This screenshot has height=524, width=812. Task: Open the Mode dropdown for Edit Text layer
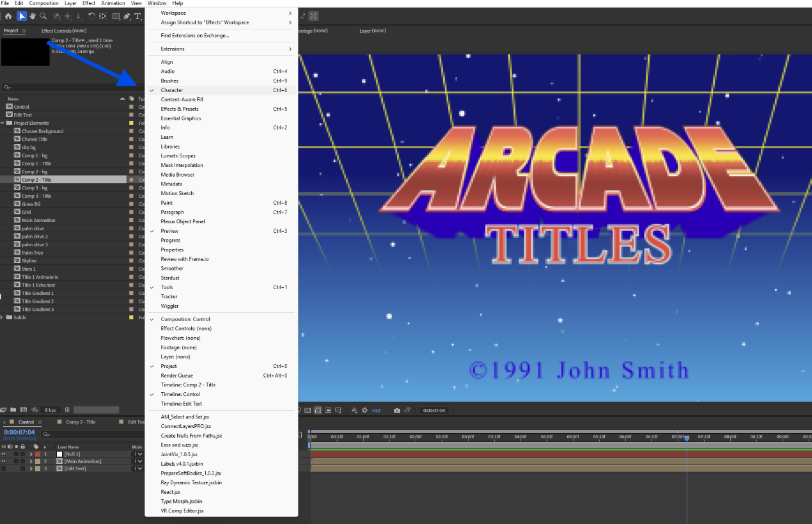pyautogui.click(x=138, y=468)
